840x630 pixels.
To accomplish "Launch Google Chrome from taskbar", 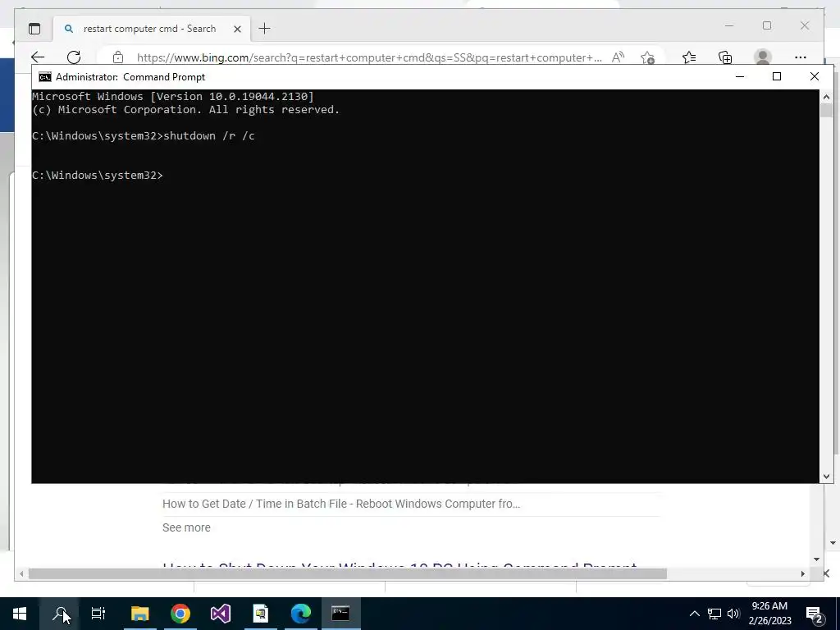I will [180, 614].
